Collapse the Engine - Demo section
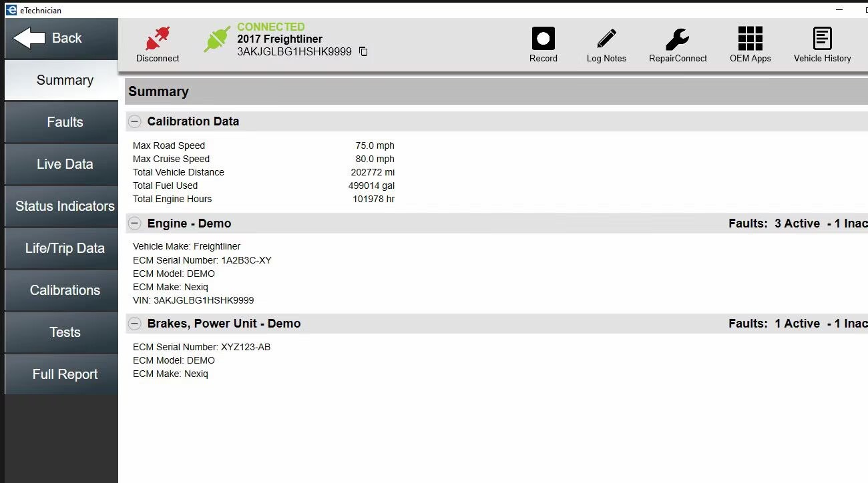 [135, 223]
